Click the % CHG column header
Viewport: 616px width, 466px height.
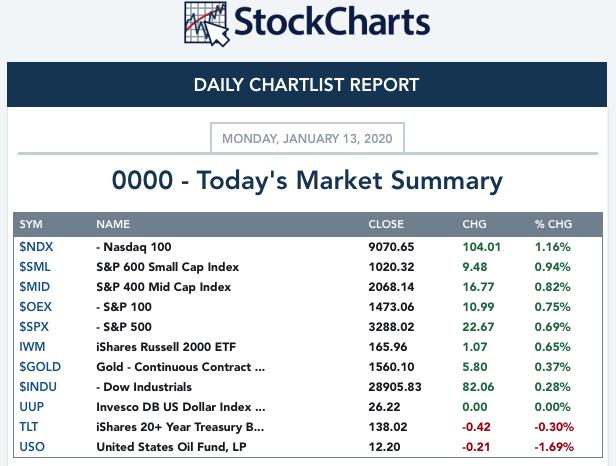coord(553,224)
